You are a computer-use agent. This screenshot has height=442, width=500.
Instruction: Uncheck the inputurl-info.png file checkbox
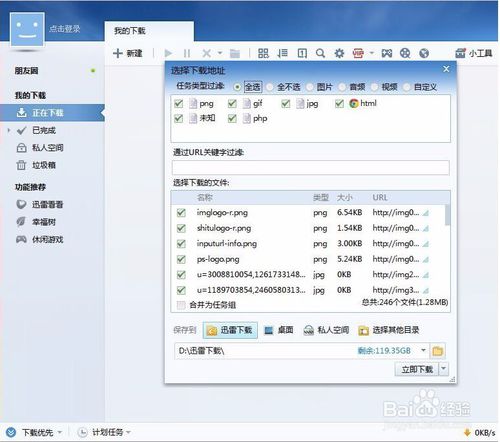(x=181, y=244)
